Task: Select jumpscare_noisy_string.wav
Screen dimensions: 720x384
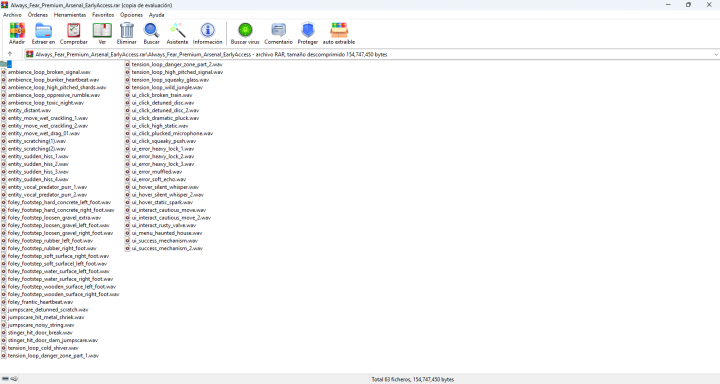Action: coord(38,325)
